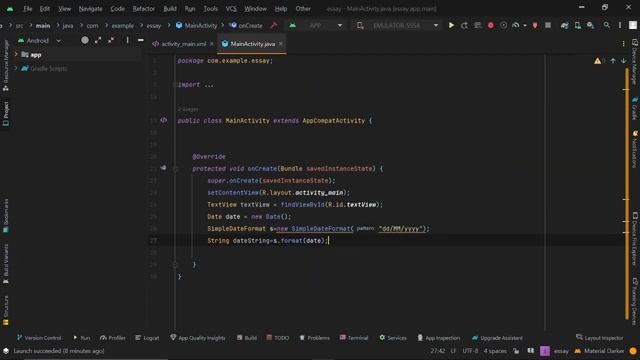Collapse the onCreate method fold marker
640x360 pixels.
click(175, 168)
